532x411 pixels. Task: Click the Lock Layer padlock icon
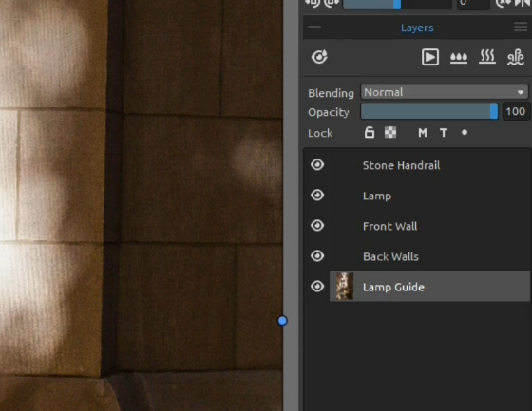[370, 133]
